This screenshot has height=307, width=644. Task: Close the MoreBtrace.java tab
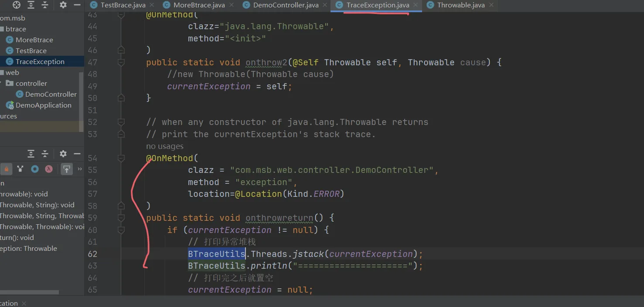(232, 5)
